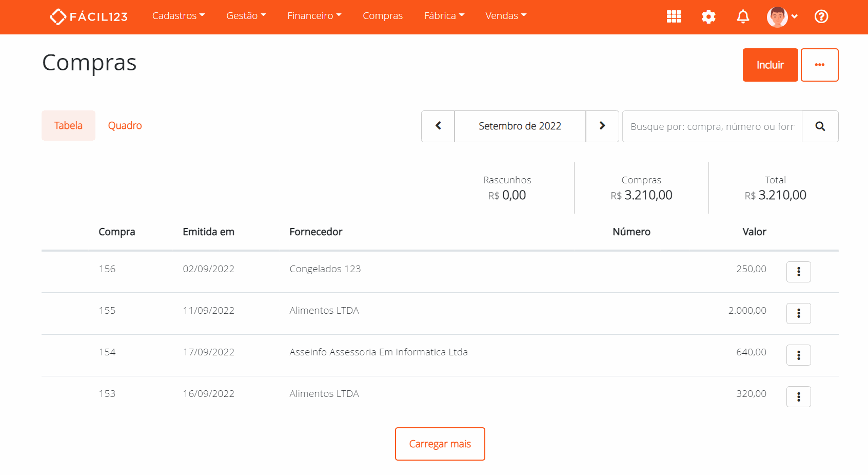Switch to the Quadro view
The width and height of the screenshot is (868, 475).
tap(125, 125)
